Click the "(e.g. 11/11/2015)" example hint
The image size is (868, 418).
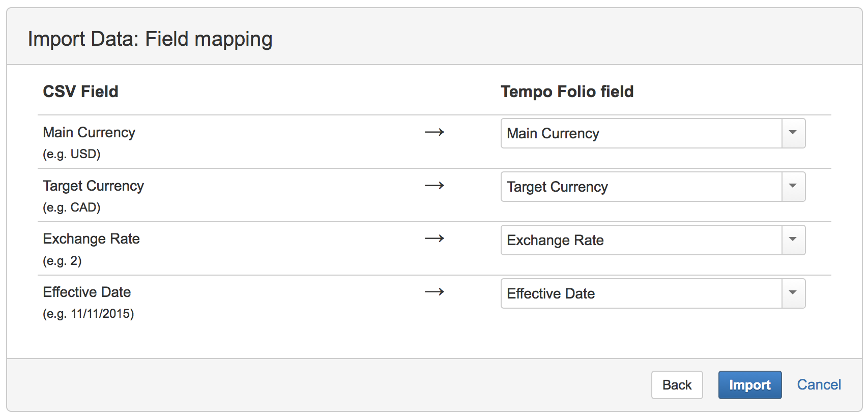coord(89,314)
